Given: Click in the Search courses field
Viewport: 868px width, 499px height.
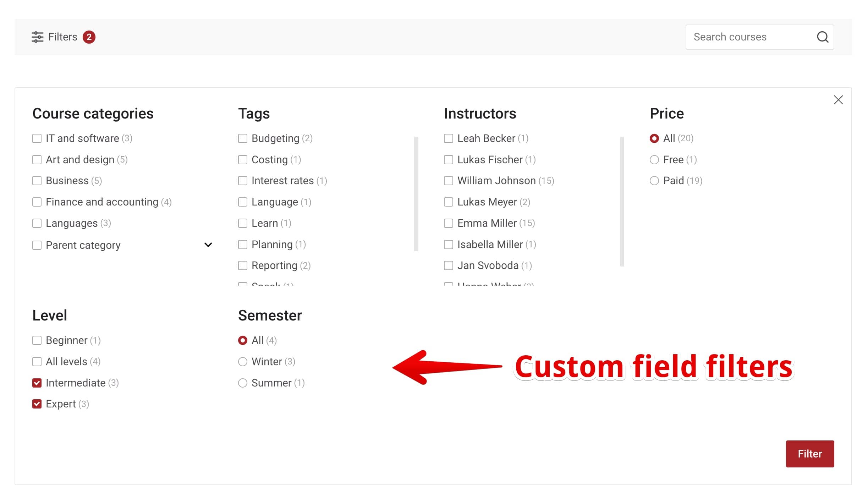Looking at the screenshot, I should pos(751,37).
